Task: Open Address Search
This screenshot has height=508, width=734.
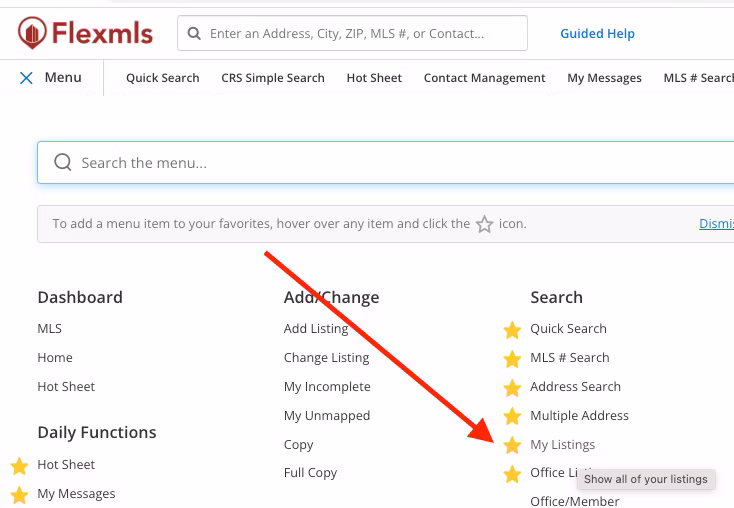Action: [575, 387]
